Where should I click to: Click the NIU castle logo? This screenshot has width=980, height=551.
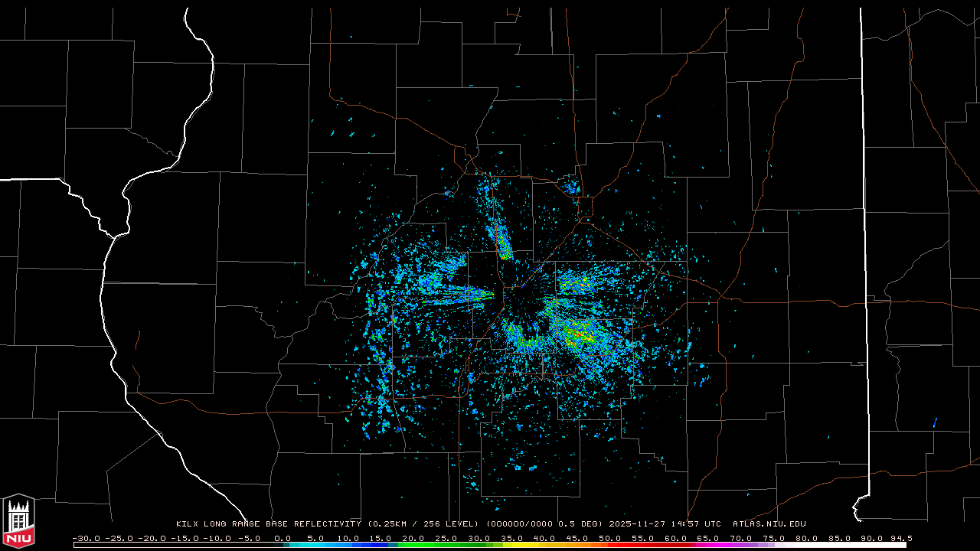[x=18, y=520]
